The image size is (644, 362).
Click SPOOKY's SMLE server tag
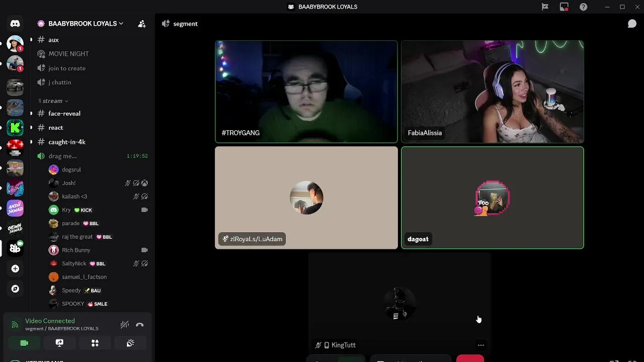point(98,304)
